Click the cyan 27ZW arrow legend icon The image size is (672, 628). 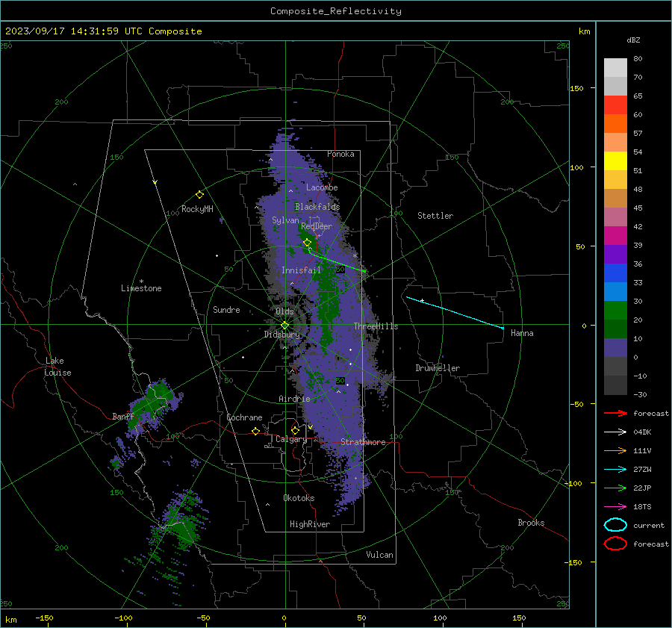coord(615,470)
